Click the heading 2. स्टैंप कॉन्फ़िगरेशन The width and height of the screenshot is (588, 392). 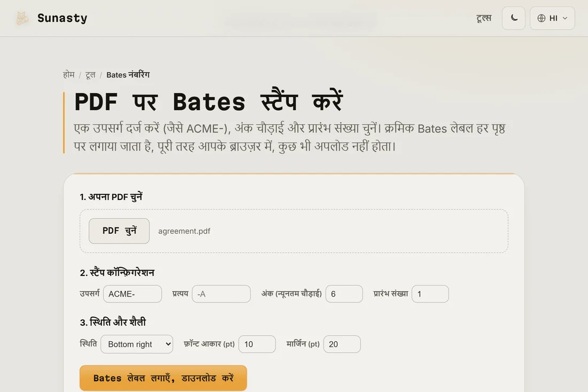[117, 272]
